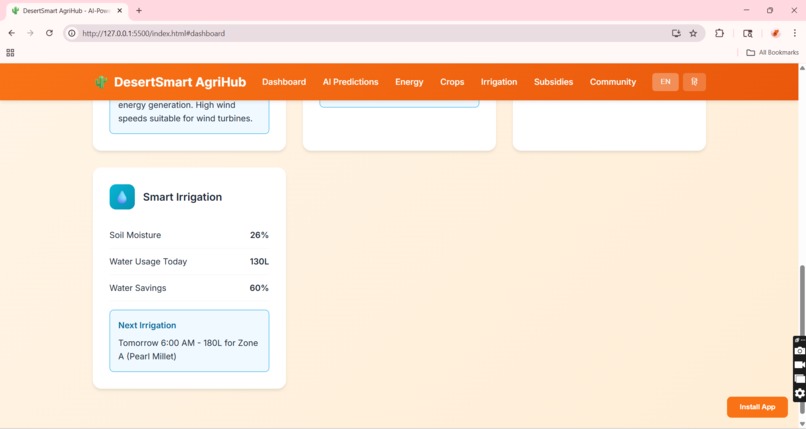
Task: Open the Dashboard nav item
Action: click(x=284, y=82)
